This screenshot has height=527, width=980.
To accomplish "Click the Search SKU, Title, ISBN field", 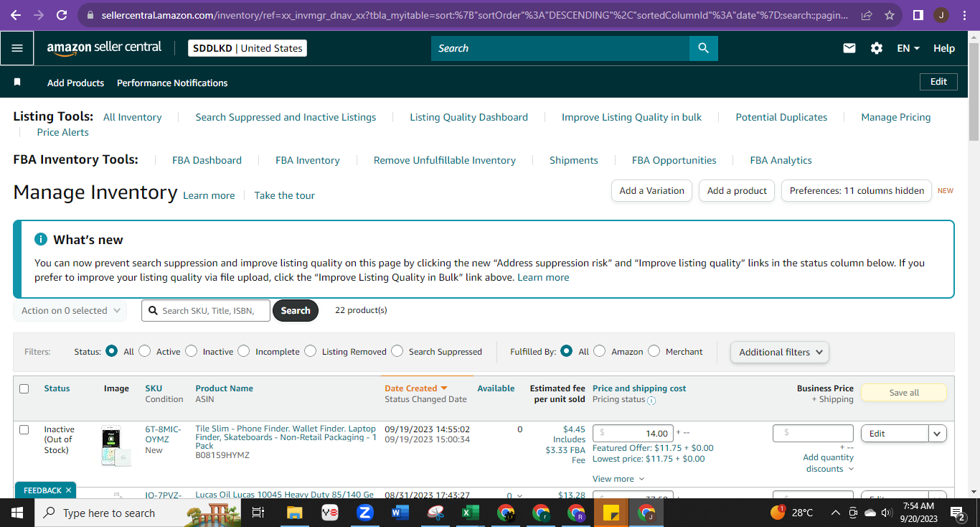I will [206, 310].
